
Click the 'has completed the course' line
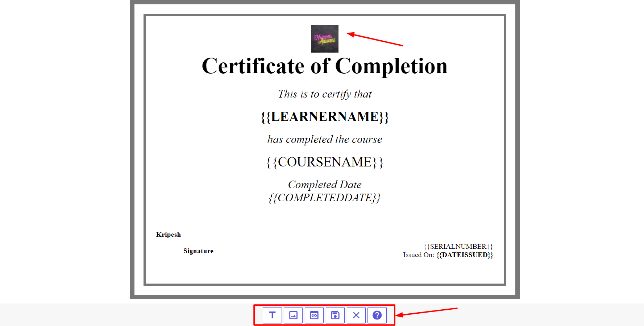[324, 139]
